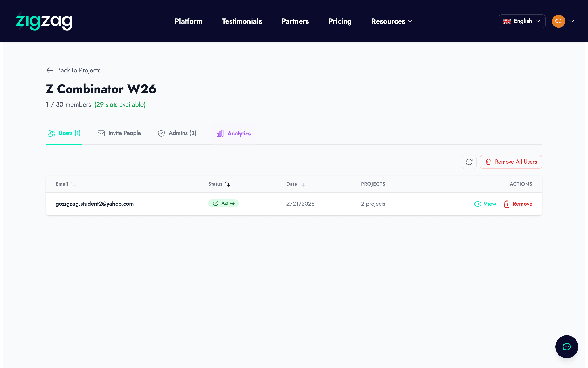Sort table by Email column

[x=66, y=184]
